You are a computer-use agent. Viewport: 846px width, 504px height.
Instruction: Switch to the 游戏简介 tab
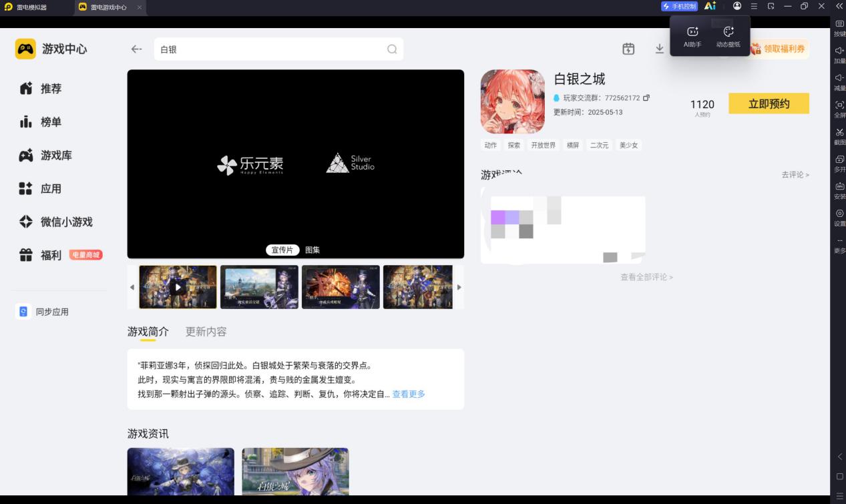[x=148, y=332]
